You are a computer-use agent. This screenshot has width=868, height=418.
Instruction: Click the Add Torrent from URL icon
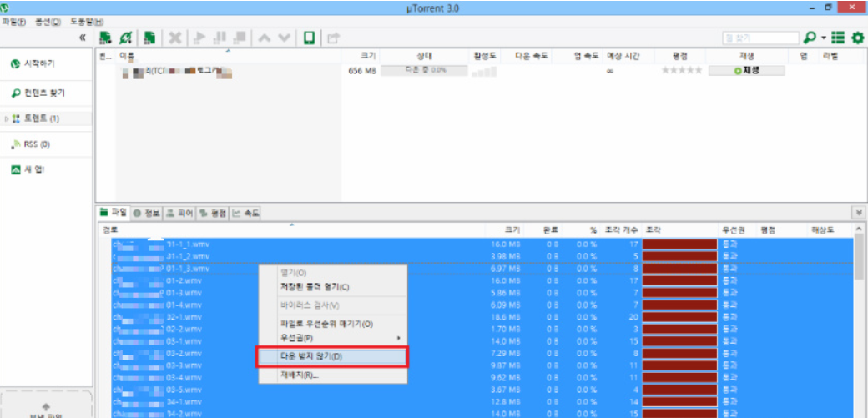coord(126,38)
